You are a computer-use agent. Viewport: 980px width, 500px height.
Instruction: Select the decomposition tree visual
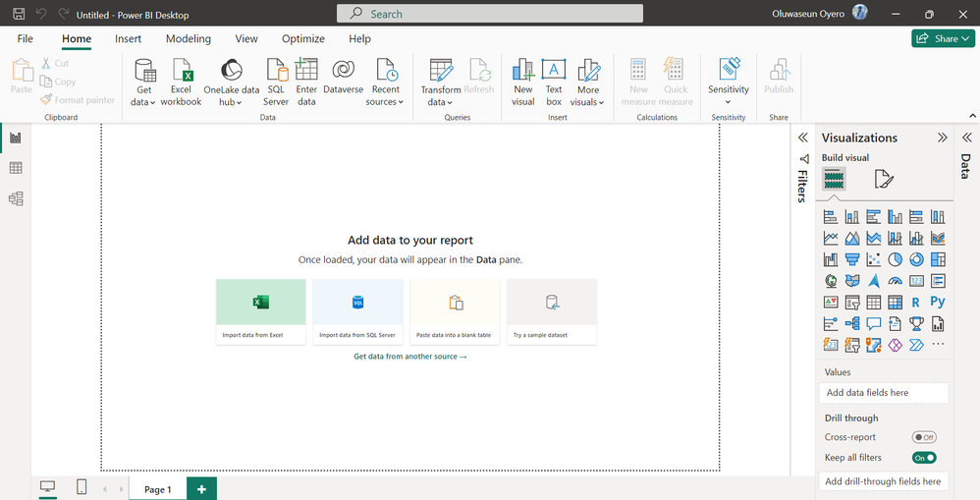pyautogui.click(x=852, y=324)
